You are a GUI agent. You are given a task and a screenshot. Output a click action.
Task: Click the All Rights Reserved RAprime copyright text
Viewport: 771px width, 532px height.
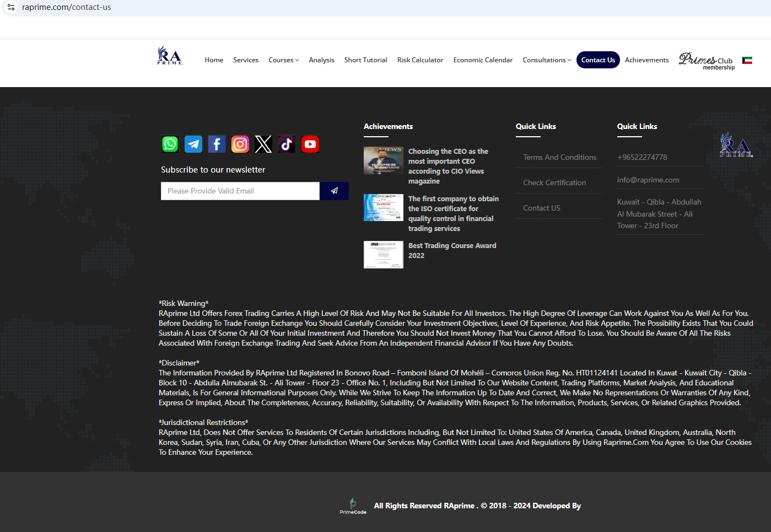pyautogui.click(x=477, y=506)
